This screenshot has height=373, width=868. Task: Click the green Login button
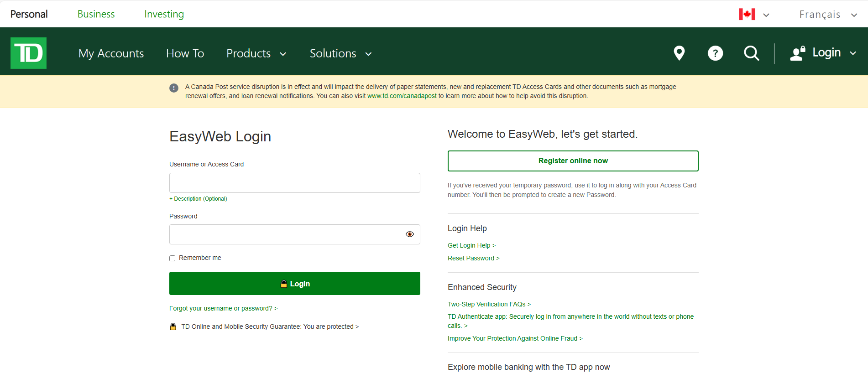pyautogui.click(x=295, y=284)
